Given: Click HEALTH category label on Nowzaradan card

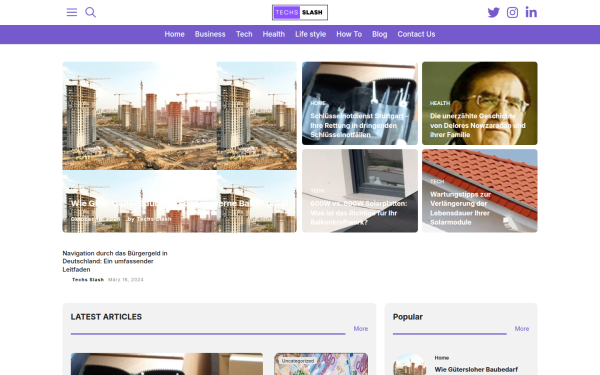Looking at the screenshot, I should 440,103.
